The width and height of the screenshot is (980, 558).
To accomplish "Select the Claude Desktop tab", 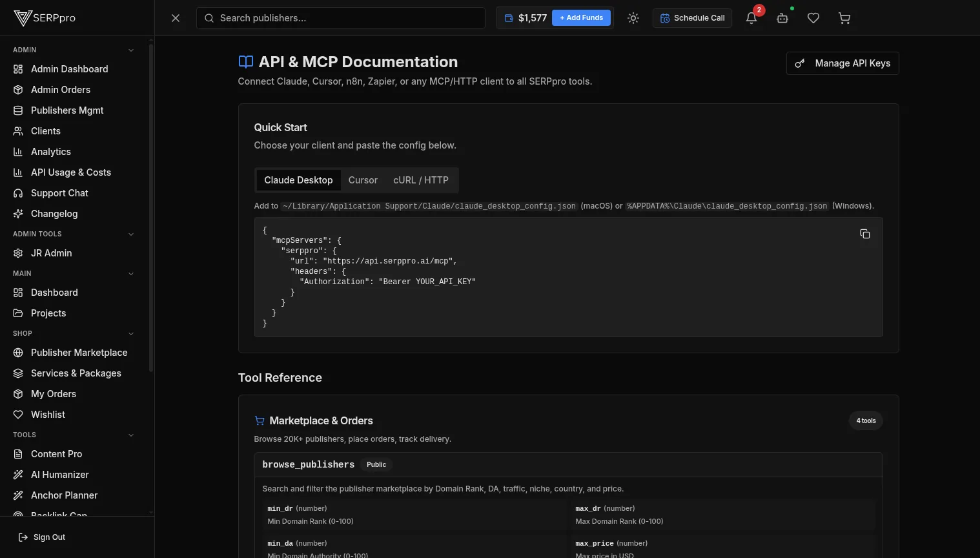I will pyautogui.click(x=298, y=180).
